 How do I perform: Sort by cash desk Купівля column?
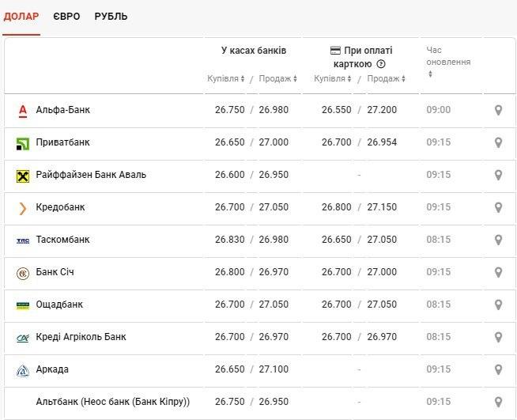[225, 78]
